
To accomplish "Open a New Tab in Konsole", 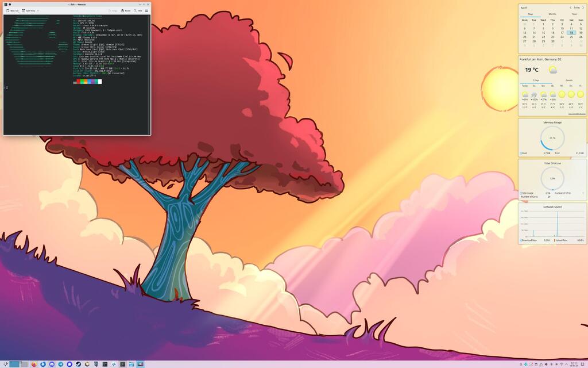I will [13, 10].
